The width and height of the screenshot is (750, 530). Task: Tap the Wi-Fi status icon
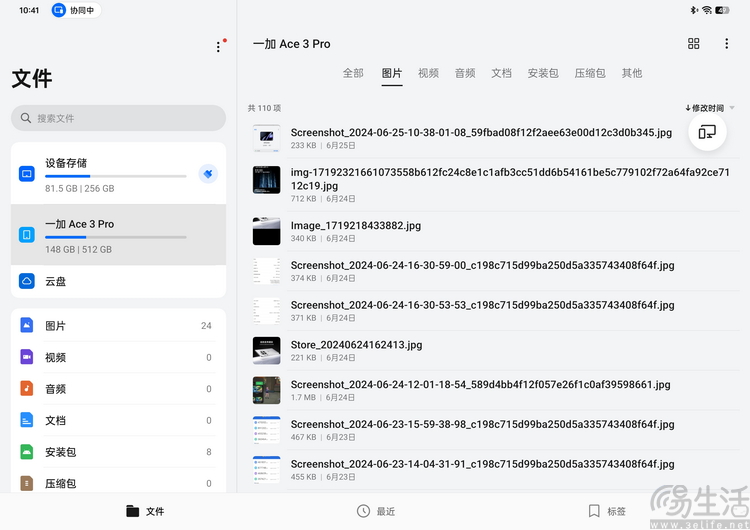point(706,10)
